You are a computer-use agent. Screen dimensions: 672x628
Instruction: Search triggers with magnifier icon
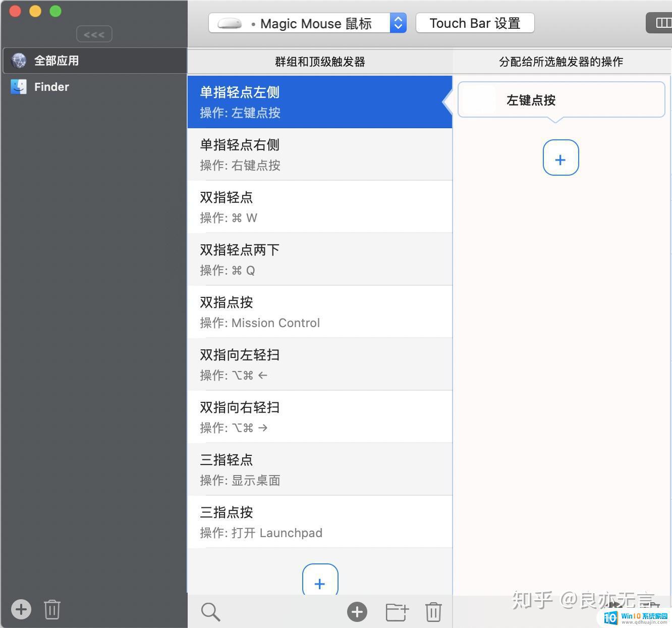coord(210,611)
